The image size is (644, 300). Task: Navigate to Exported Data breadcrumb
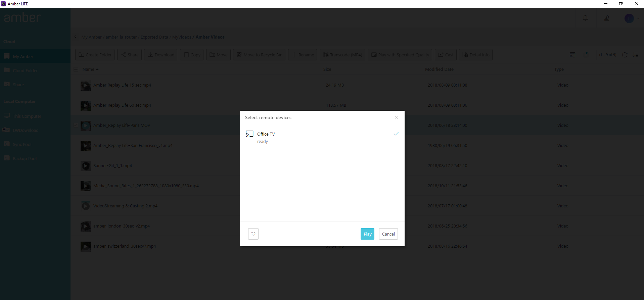coord(154,37)
